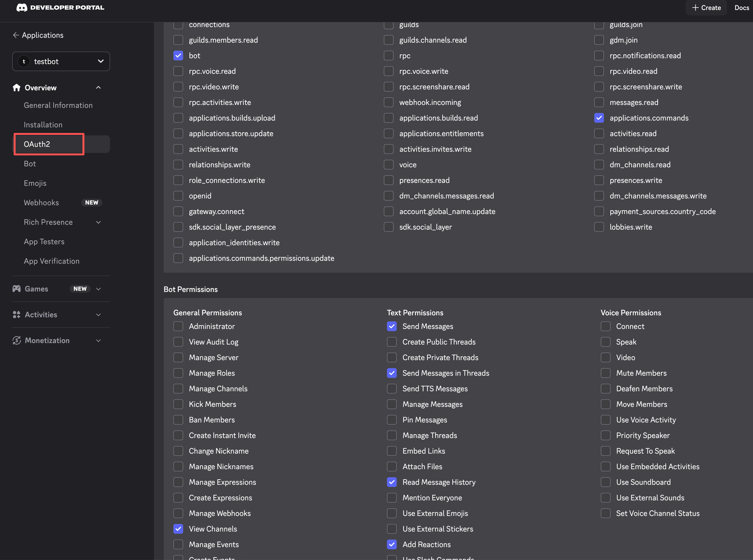This screenshot has height=560, width=753.
Task: Enable the messages.read scope
Action: point(599,102)
